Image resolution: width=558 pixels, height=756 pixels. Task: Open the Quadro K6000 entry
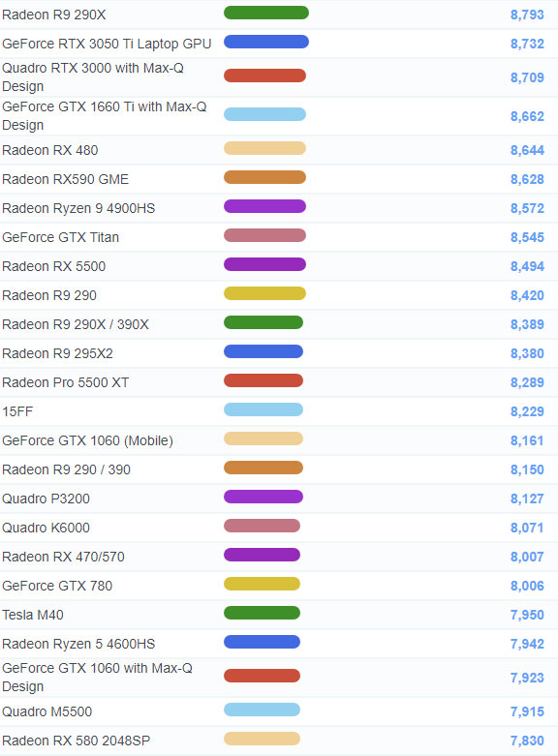[x=46, y=528]
